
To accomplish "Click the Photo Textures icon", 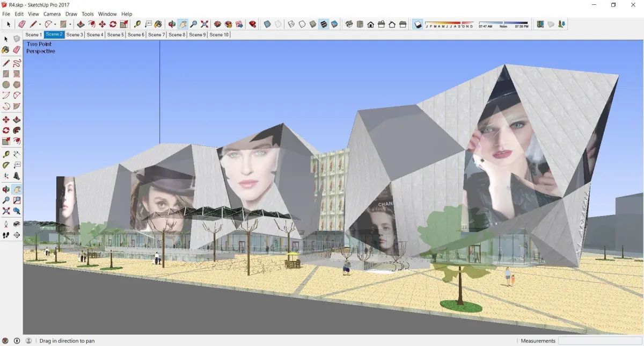I will point(561,24).
